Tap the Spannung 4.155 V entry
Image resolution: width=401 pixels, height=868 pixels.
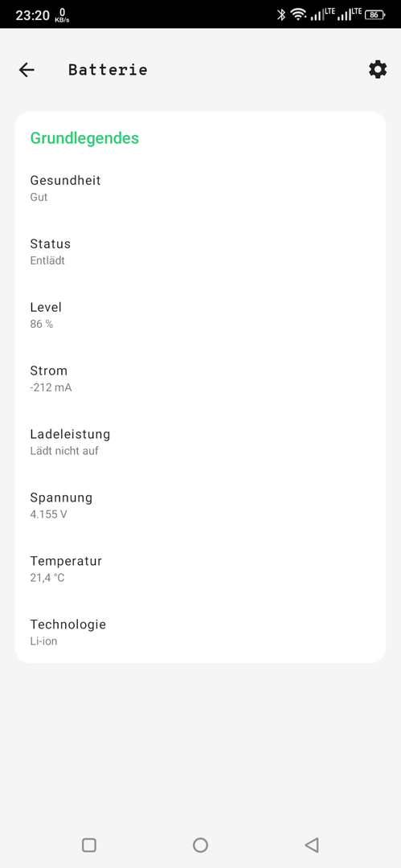coord(201,506)
